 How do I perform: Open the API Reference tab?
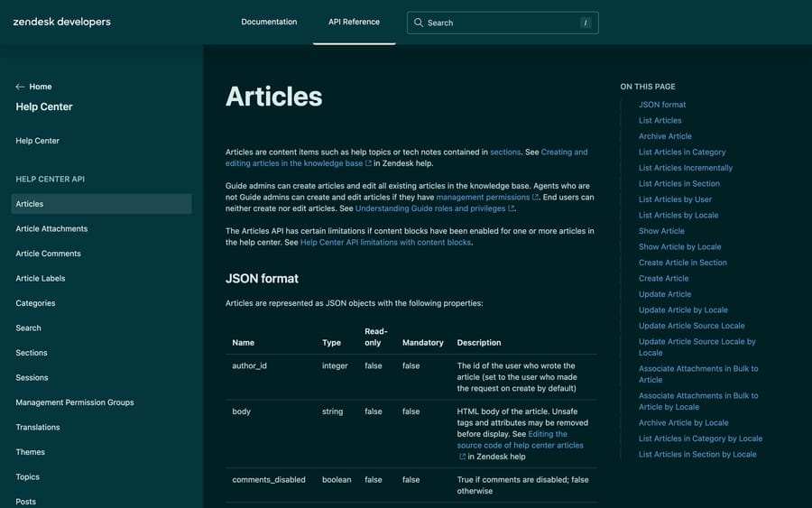click(354, 22)
